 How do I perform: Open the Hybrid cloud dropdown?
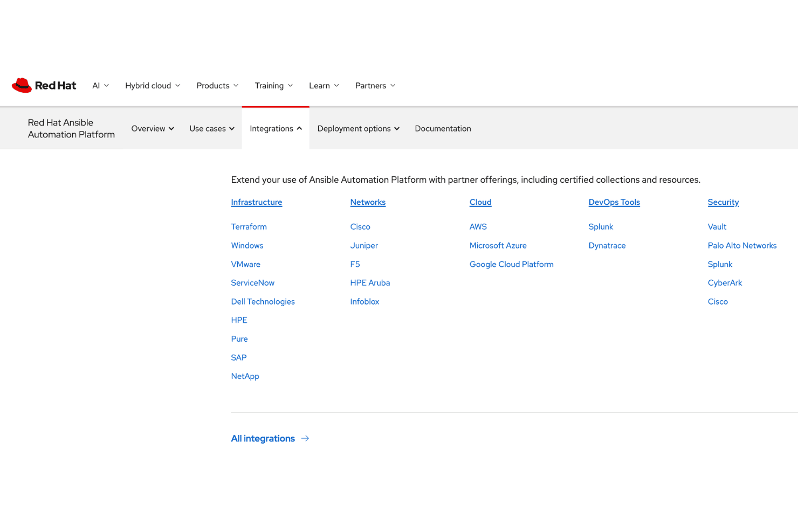tap(153, 86)
